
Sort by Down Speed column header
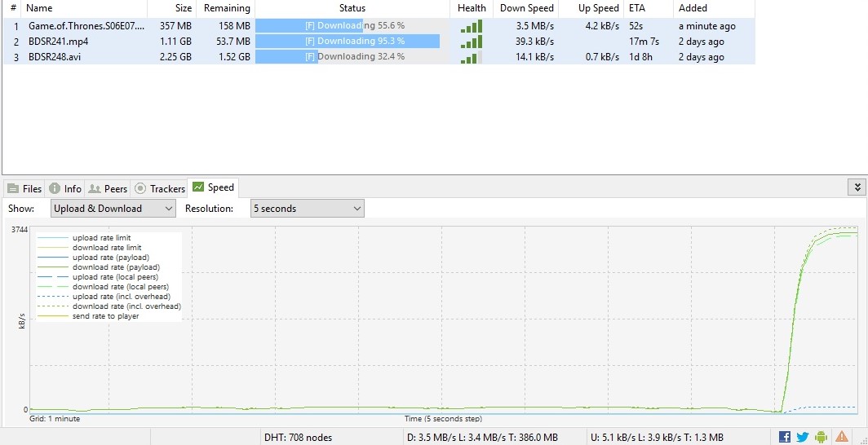(526, 8)
